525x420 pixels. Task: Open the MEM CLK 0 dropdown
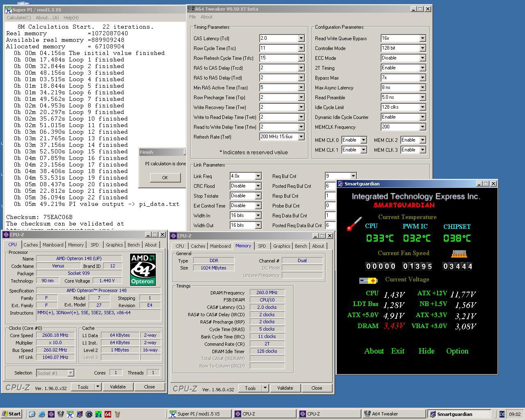pos(363,140)
